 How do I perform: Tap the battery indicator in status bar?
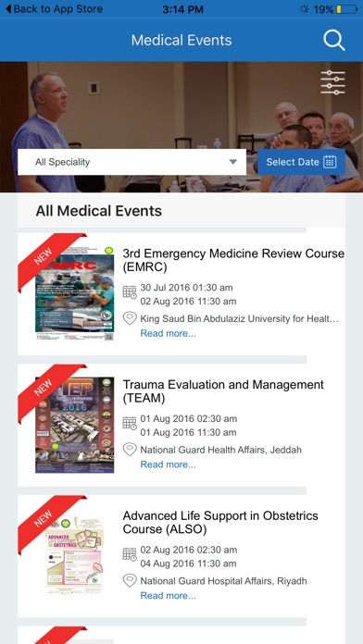click(347, 9)
